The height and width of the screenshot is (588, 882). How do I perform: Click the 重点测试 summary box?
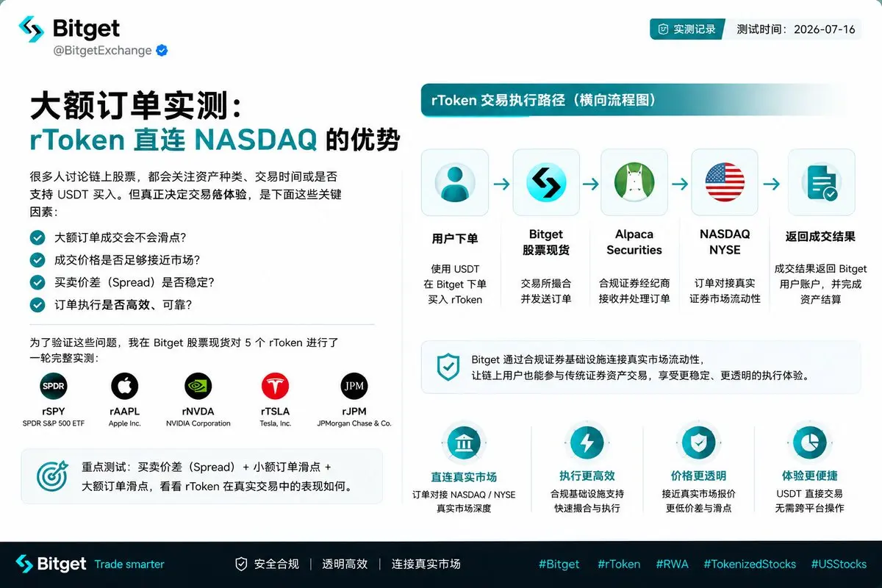201,476
